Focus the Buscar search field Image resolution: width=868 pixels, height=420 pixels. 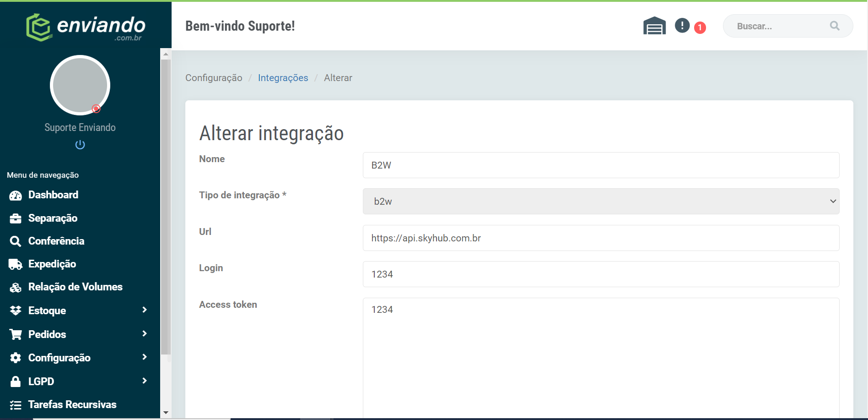pos(787,26)
